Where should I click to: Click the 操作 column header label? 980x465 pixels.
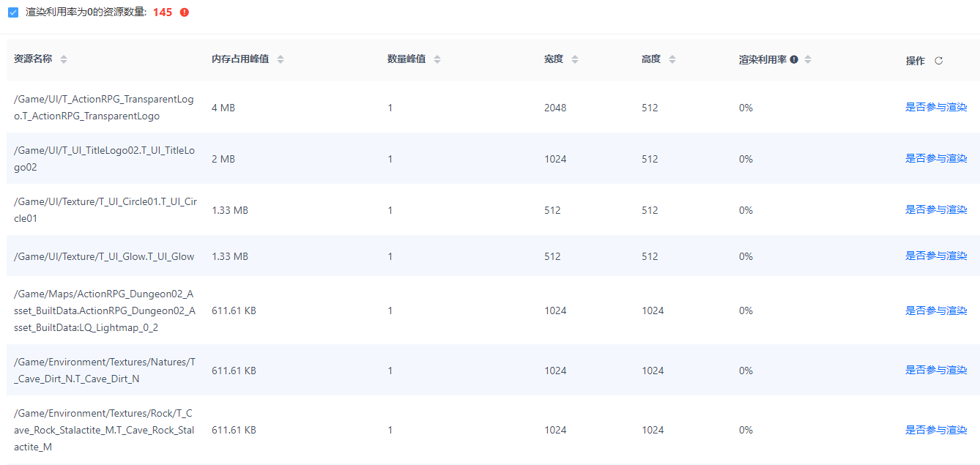[x=915, y=61]
